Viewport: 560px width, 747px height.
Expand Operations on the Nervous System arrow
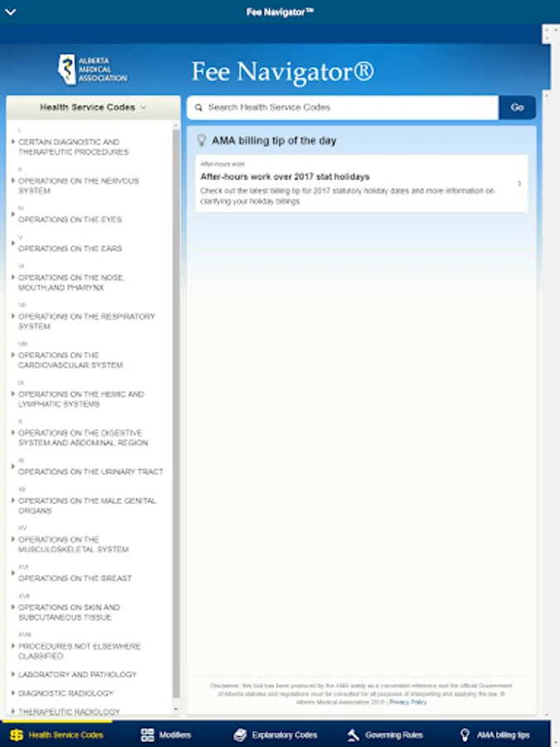point(12,181)
